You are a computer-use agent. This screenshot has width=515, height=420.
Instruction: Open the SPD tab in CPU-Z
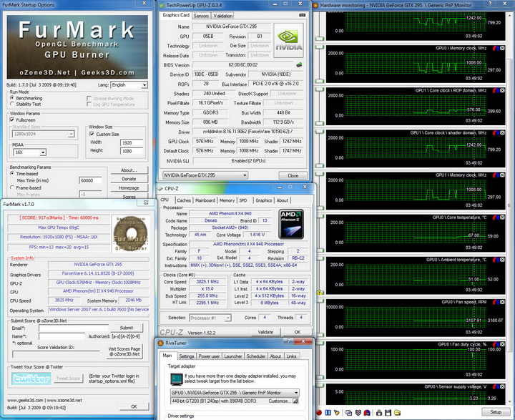pos(243,200)
